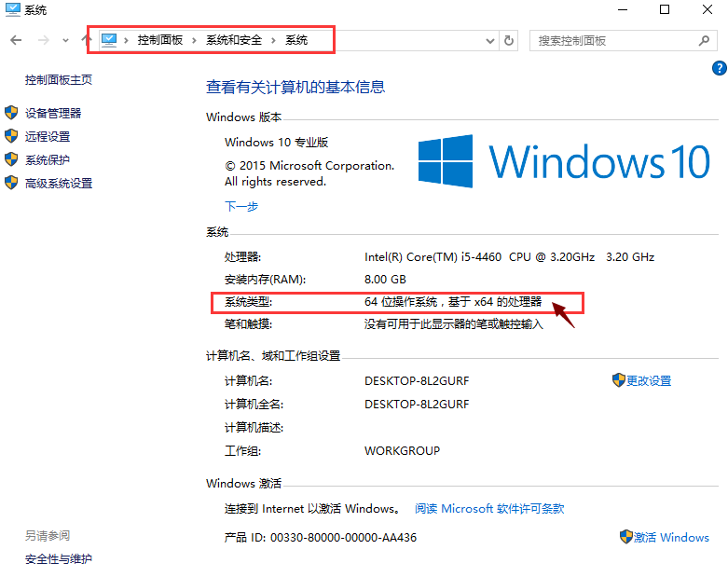Image resolution: width=728 pixels, height=577 pixels.
Task: Click shield icon next to 远程设置
Action: pyautogui.click(x=11, y=136)
